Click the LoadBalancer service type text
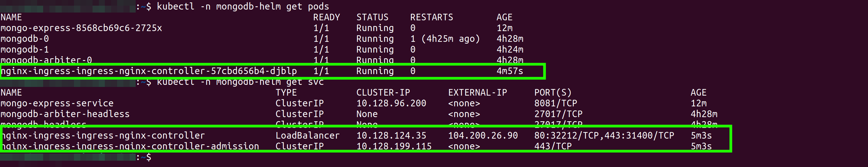The width and height of the screenshot is (868, 167). pyautogui.click(x=307, y=135)
